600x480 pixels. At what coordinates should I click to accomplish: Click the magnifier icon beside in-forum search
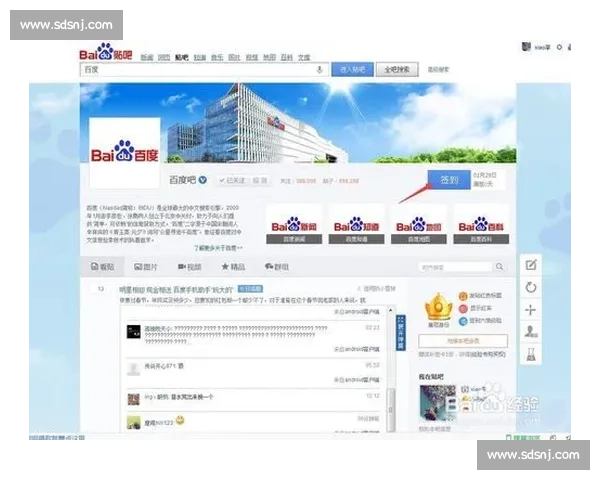[499, 266]
